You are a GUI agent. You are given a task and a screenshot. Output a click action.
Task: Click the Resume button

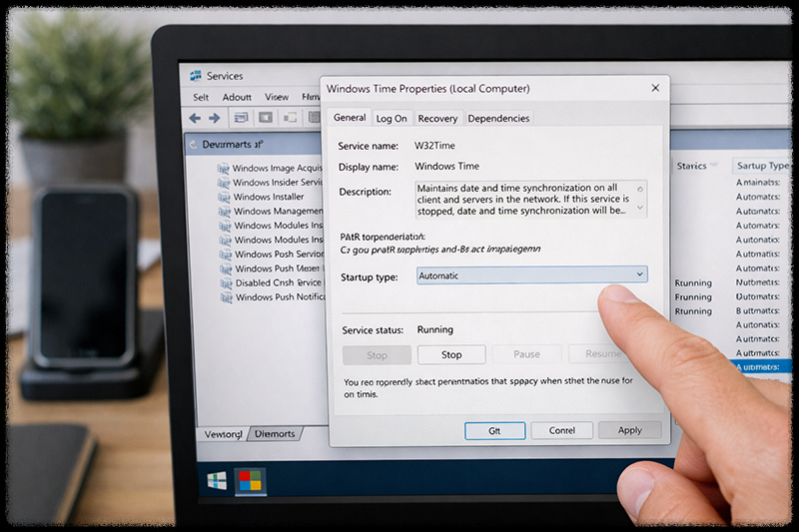coord(601,353)
